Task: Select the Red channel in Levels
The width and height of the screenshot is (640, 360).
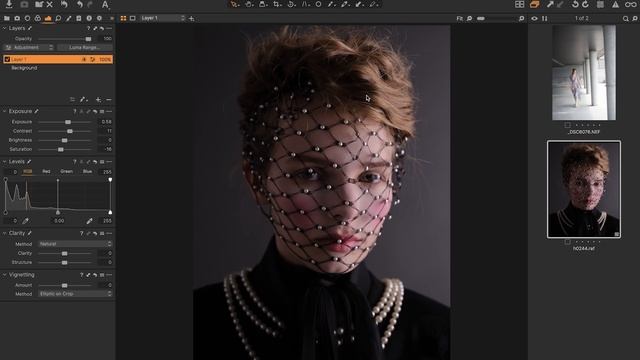Action: click(46, 171)
